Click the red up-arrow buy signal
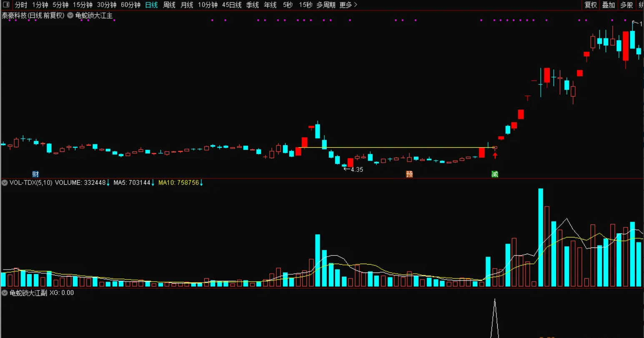This screenshot has width=644, height=338. [x=495, y=156]
